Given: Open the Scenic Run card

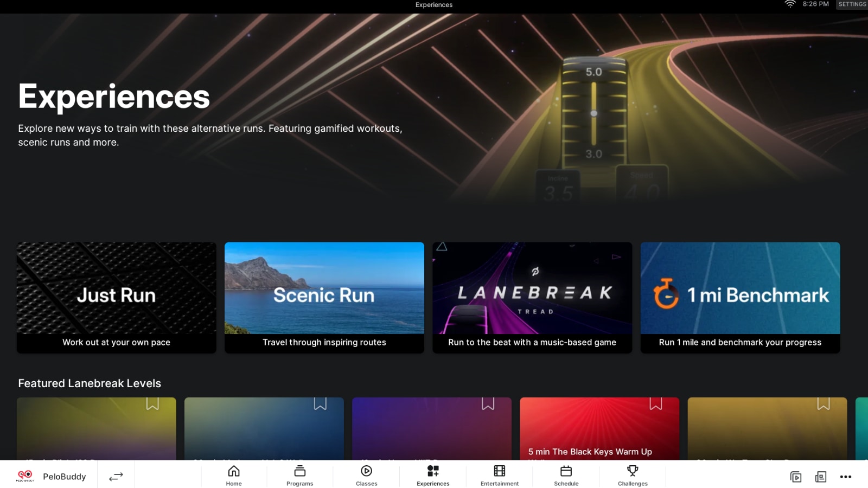Looking at the screenshot, I should (x=324, y=298).
